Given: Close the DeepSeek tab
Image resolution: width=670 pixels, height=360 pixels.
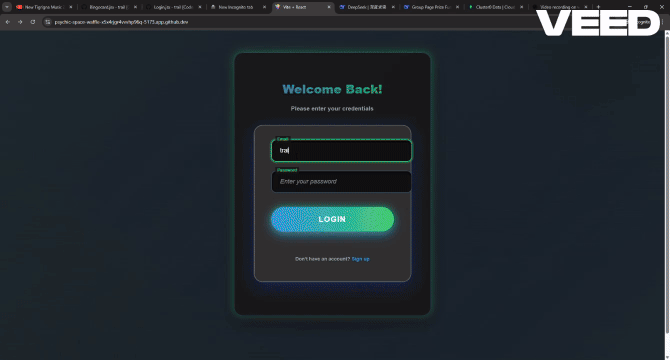Looking at the screenshot, I should pyautogui.click(x=393, y=7).
